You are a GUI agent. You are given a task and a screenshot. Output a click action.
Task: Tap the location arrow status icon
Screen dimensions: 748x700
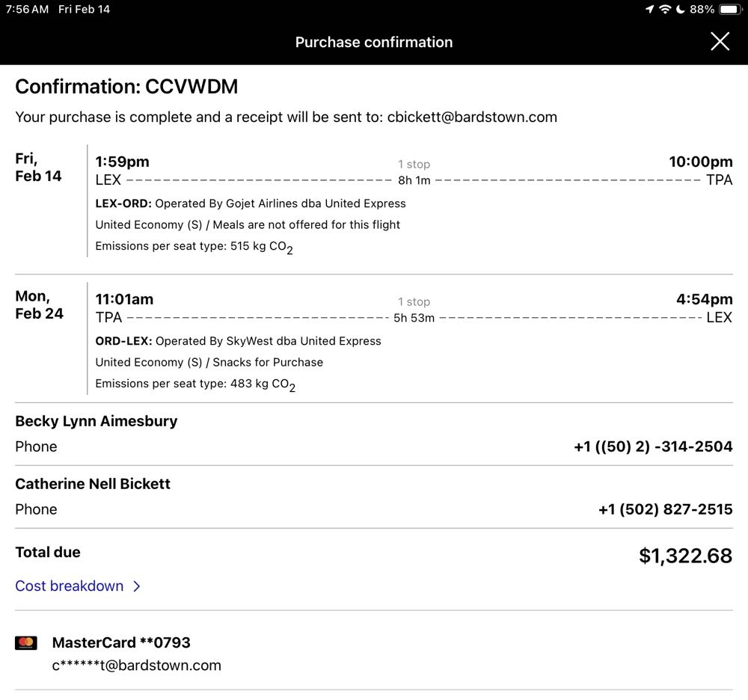coord(649,10)
